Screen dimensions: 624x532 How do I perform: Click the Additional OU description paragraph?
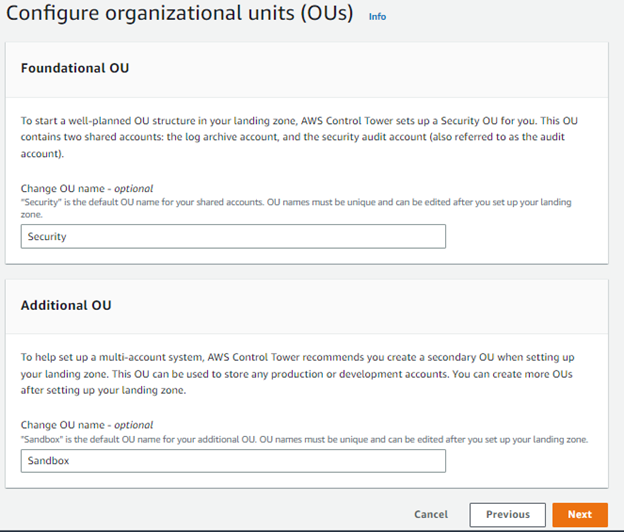tap(298, 374)
